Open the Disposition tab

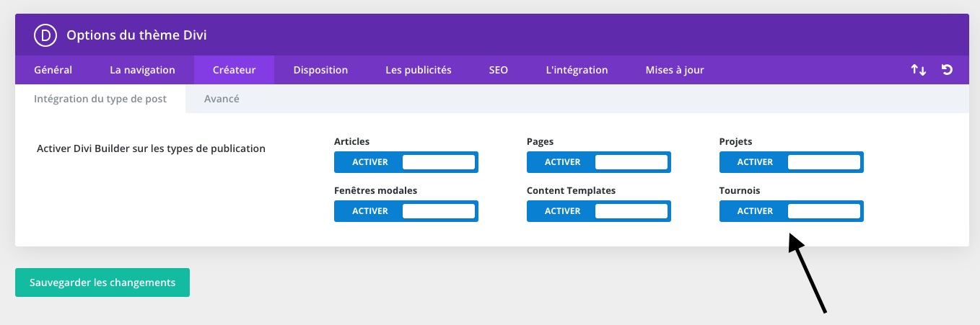tap(320, 70)
